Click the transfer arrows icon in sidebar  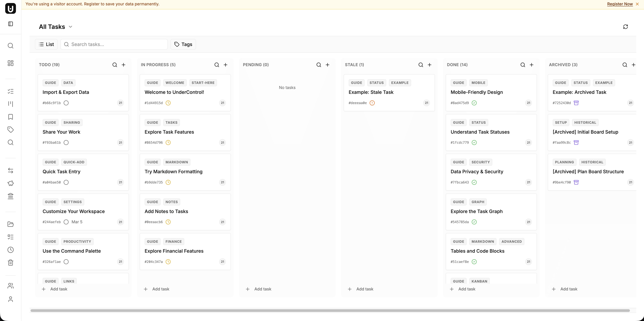click(11, 170)
